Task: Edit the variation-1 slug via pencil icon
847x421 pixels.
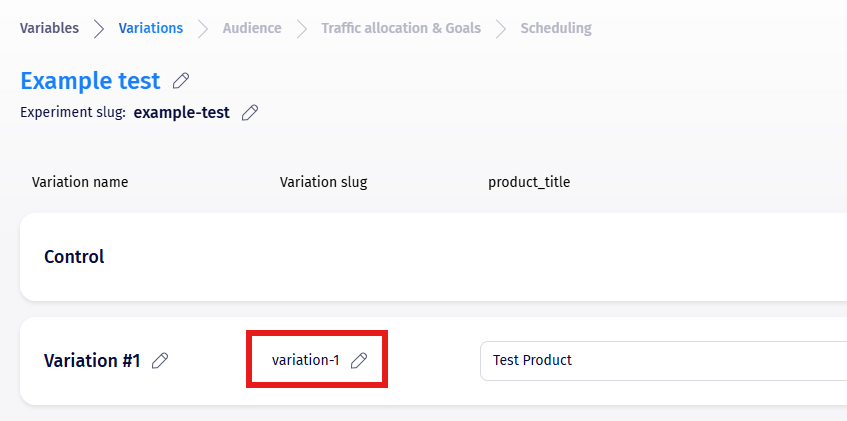Action: [359, 360]
